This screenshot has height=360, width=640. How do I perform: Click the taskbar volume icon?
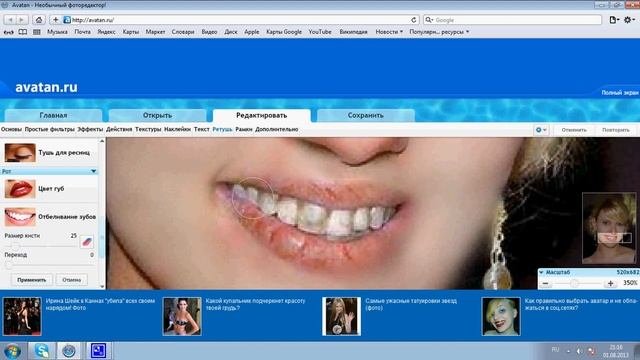579,351
